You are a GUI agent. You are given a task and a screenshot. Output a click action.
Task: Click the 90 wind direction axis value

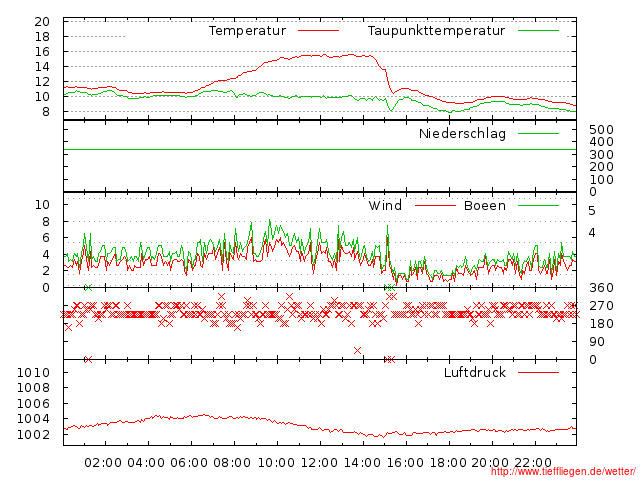[597, 342]
